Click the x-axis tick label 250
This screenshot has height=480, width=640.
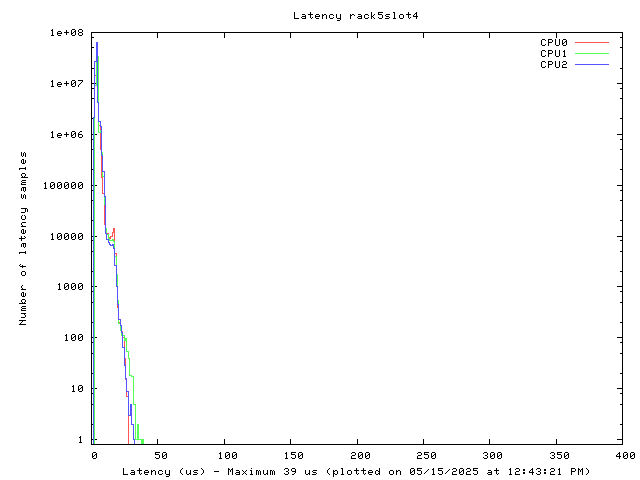426,456
